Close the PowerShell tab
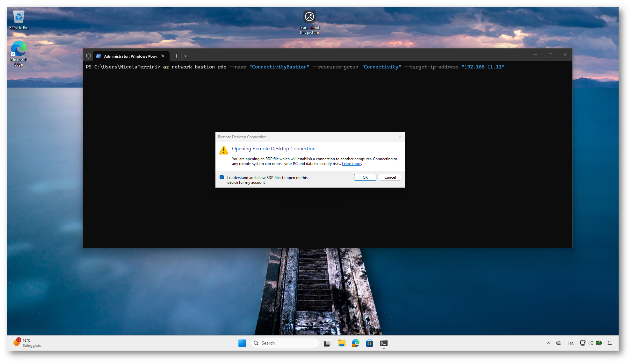This screenshot has height=364, width=632. [163, 56]
